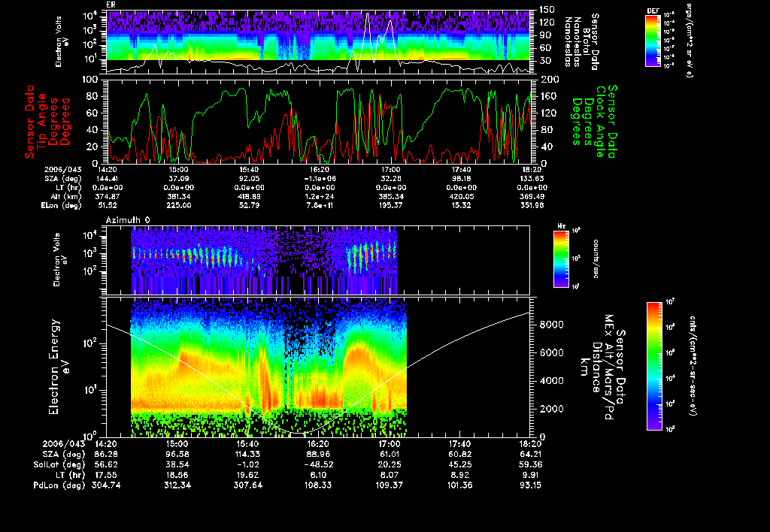This screenshot has height=532, width=770.
Task: Click the Alt value 420.05
Action: point(461,196)
